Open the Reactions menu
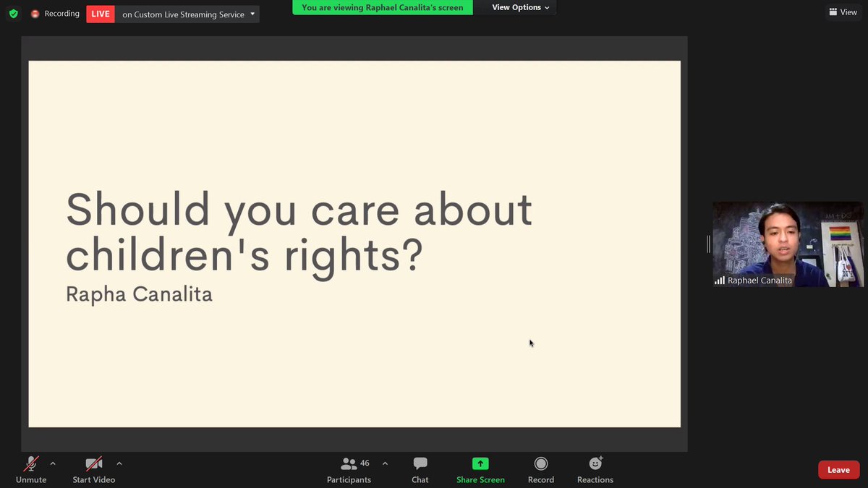Viewport: 868px width, 488px height. [595, 470]
